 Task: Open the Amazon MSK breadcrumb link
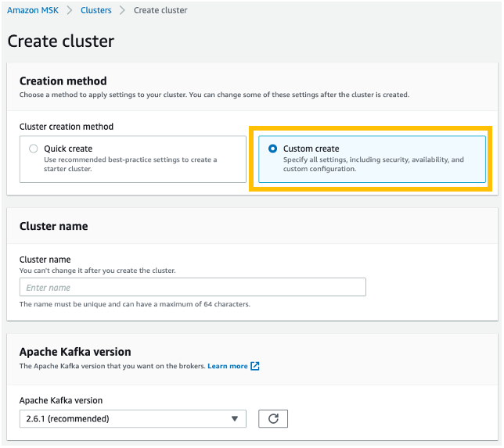(33, 10)
